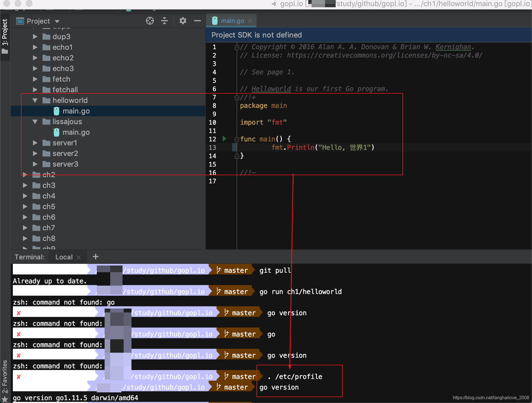Expand the ch8 folder
Image resolution: width=532 pixels, height=403 pixels.
tap(25, 238)
